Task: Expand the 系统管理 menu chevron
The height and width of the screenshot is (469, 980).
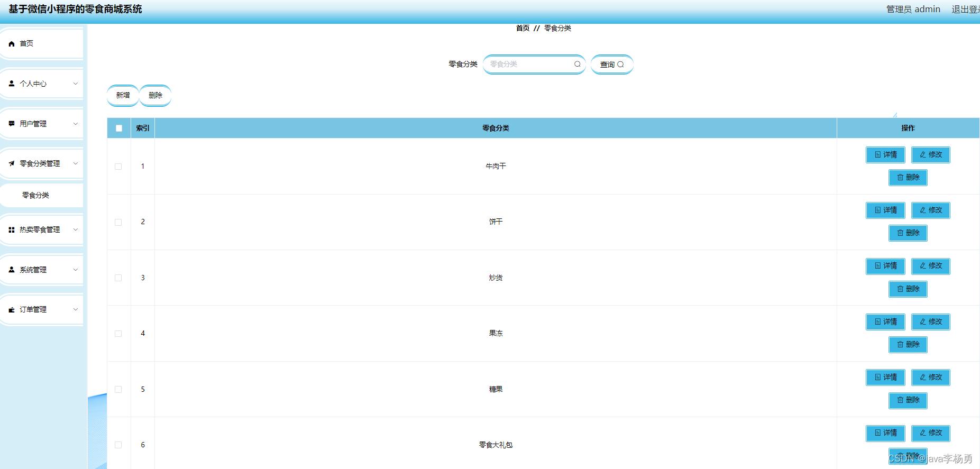Action: [x=75, y=270]
